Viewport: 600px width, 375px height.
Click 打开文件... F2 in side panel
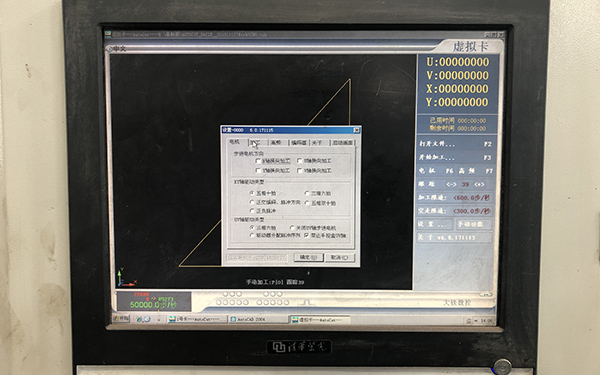point(455,144)
